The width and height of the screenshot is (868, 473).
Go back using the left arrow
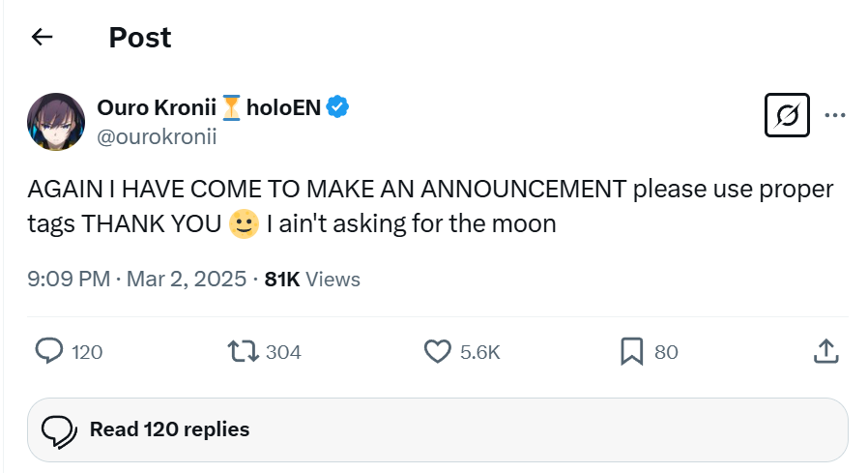click(42, 37)
